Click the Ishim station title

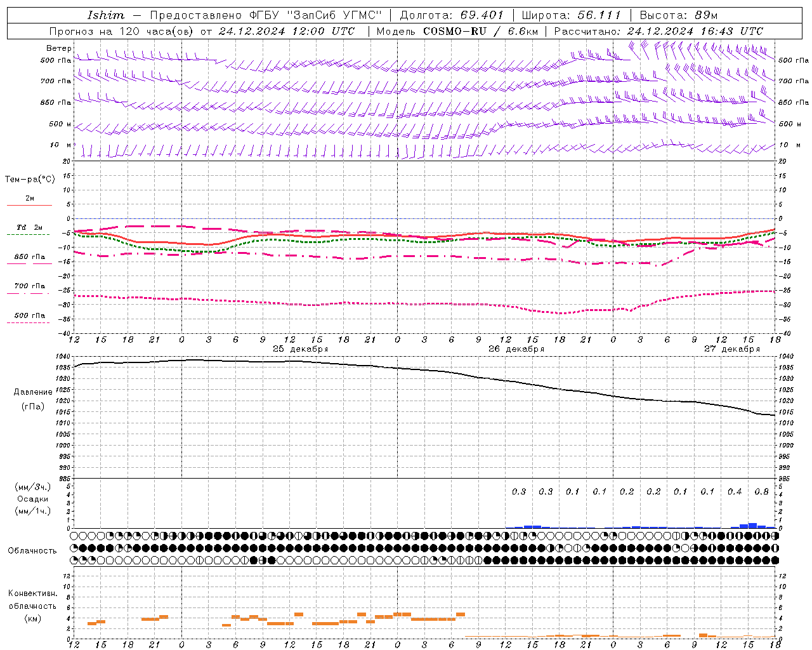(x=106, y=15)
